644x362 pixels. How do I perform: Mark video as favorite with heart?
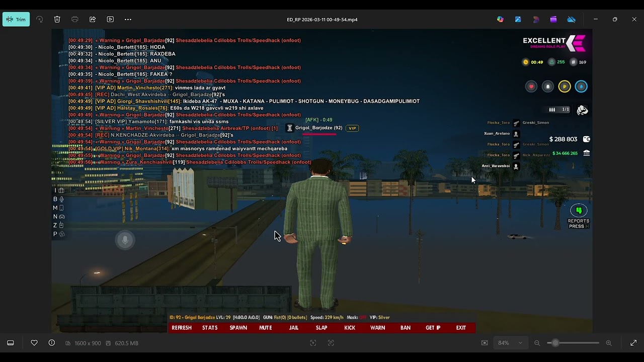(34, 343)
